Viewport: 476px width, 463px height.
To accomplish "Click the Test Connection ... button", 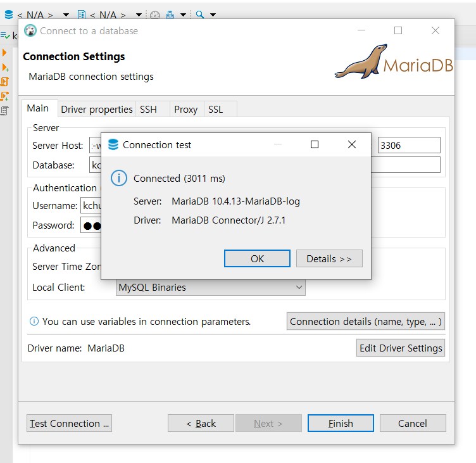I will pyautogui.click(x=69, y=423).
